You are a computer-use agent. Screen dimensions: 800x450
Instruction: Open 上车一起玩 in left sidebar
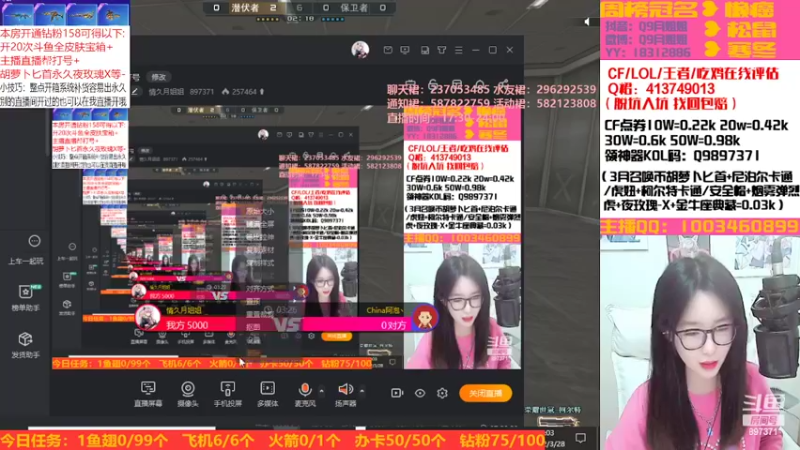pos(26,250)
